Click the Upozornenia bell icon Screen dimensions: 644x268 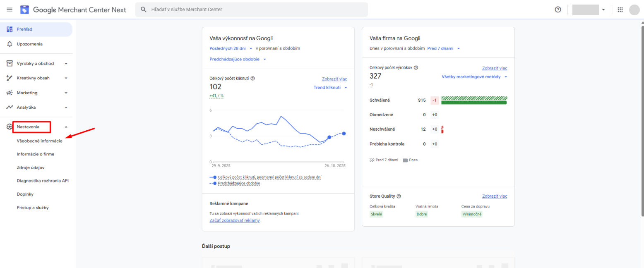click(10, 44)
